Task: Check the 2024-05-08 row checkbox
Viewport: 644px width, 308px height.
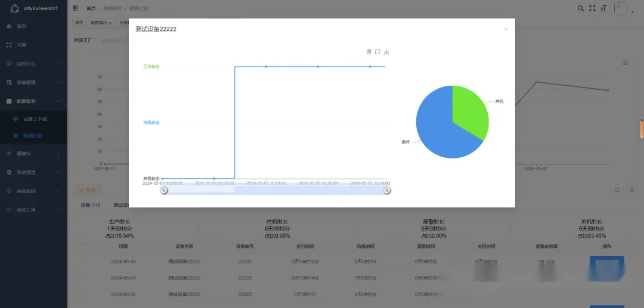Action: (83, 262)
